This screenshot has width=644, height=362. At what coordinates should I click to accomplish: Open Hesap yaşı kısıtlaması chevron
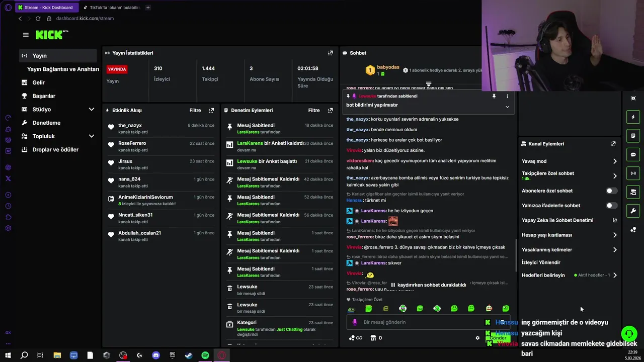click(x=615, y=235)
